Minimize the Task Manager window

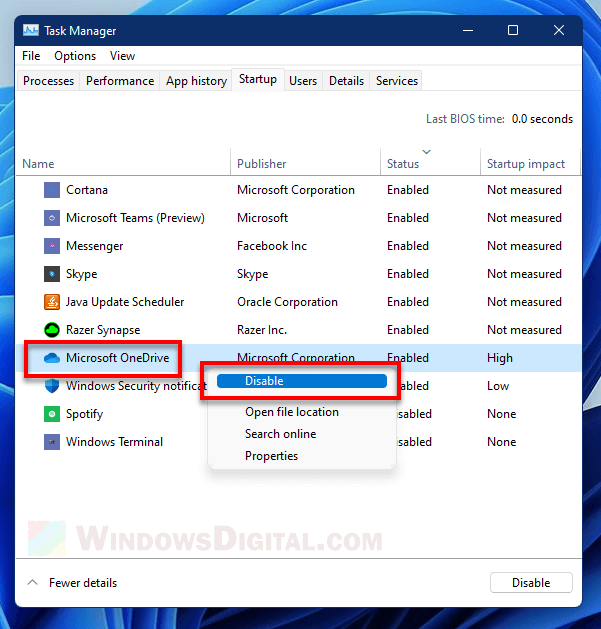[468, 30]
